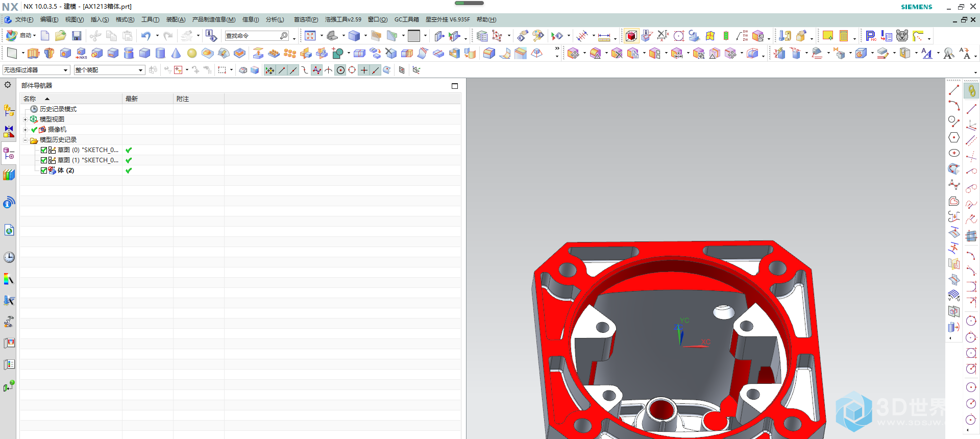Expand the 摄像机 tree node
This screenshot has width=980, height=439.
tap(25, 130)
